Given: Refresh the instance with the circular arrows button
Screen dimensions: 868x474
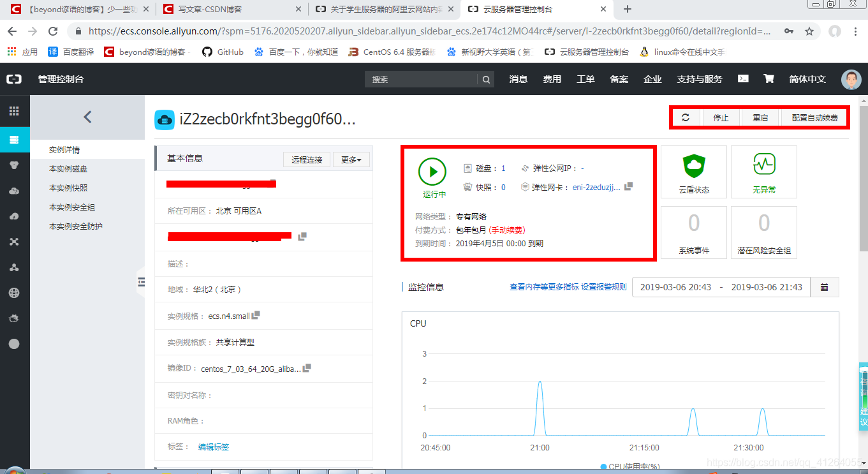Looking at the screenshot, I should point(686,117).
